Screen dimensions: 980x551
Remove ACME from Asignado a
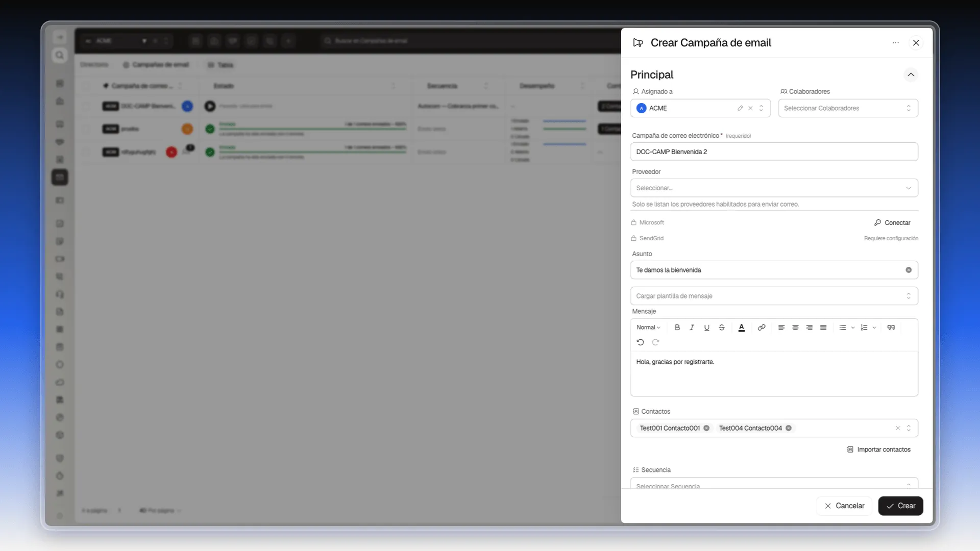click(750, 108)
